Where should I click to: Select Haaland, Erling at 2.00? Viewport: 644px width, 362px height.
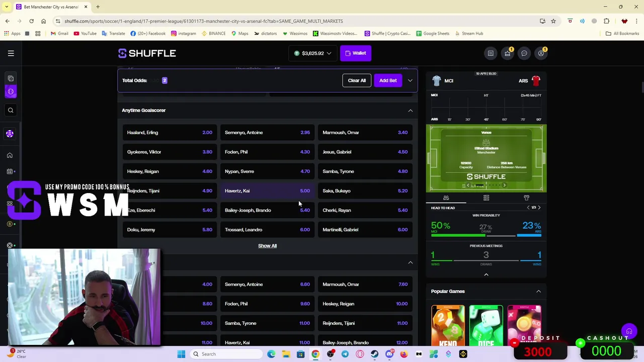pos(170,133)
